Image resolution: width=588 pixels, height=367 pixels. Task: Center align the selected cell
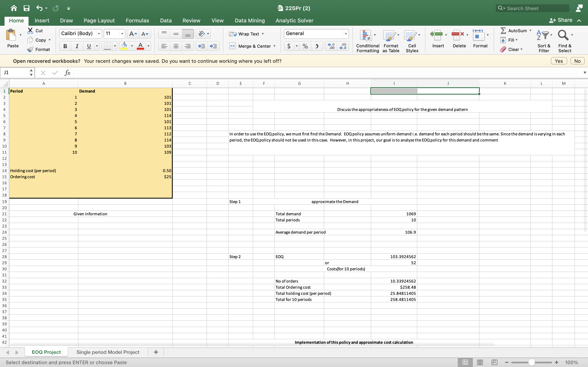click(176, 46)
